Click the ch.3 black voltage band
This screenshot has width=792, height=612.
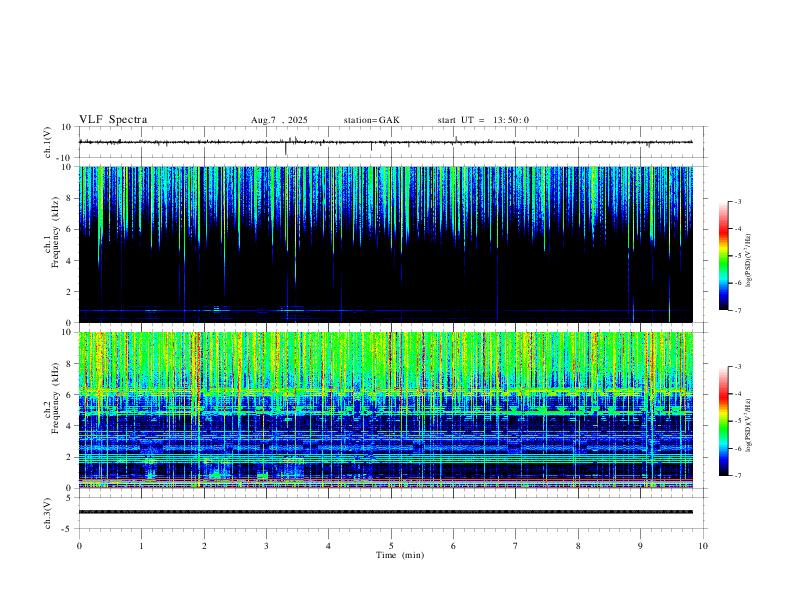[x=386, y=512]
